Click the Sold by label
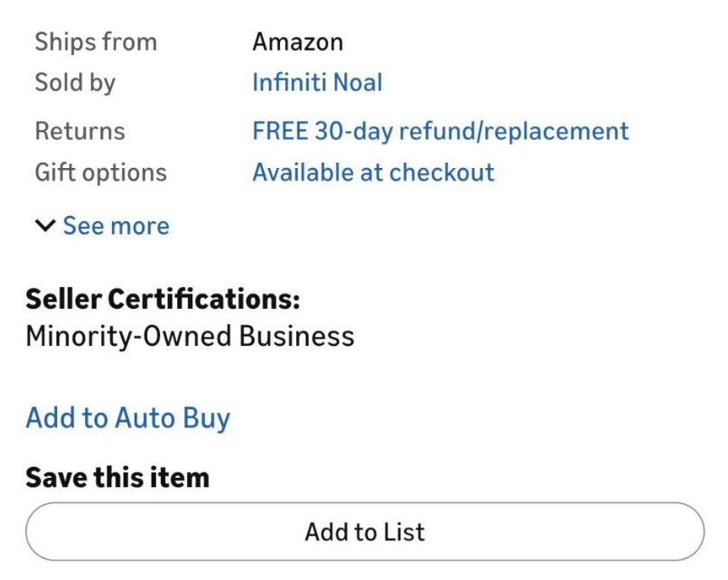The width and height of the screenshot is (728, 580). (x=75, y=83)
